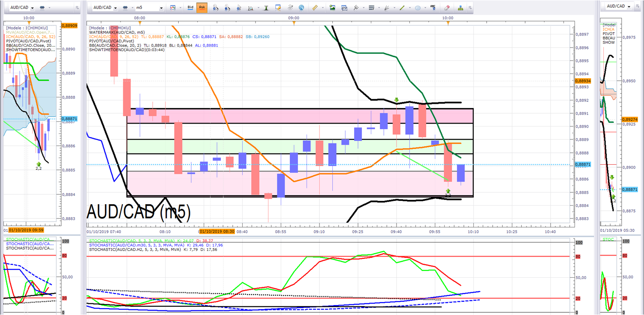The height and width of the screenshot is (315, 644).
Task: Open main toolbar overflow options arrow
Action: coord(470,8)
